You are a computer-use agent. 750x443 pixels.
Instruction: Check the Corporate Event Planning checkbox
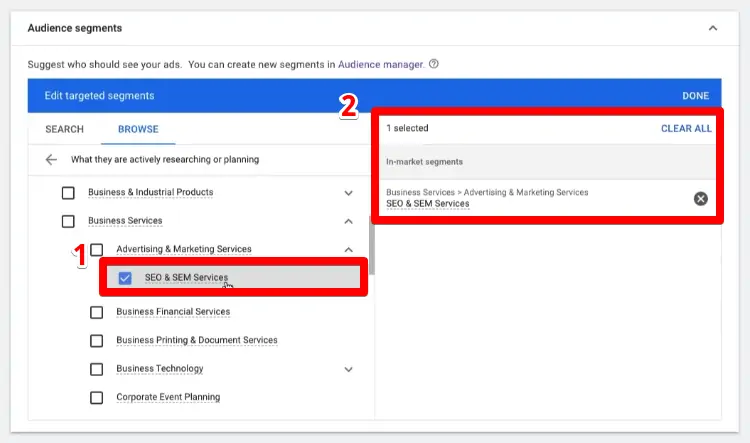[96, 397]
